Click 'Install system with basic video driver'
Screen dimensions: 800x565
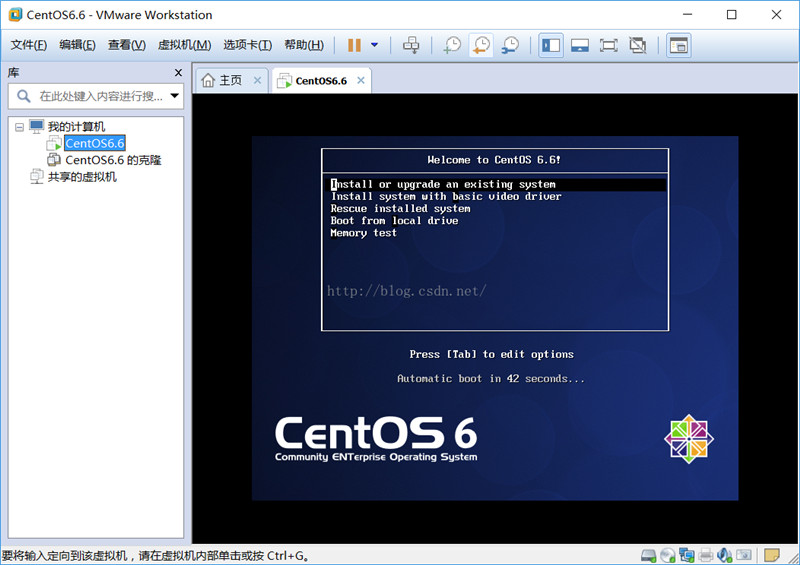point(446,196)
